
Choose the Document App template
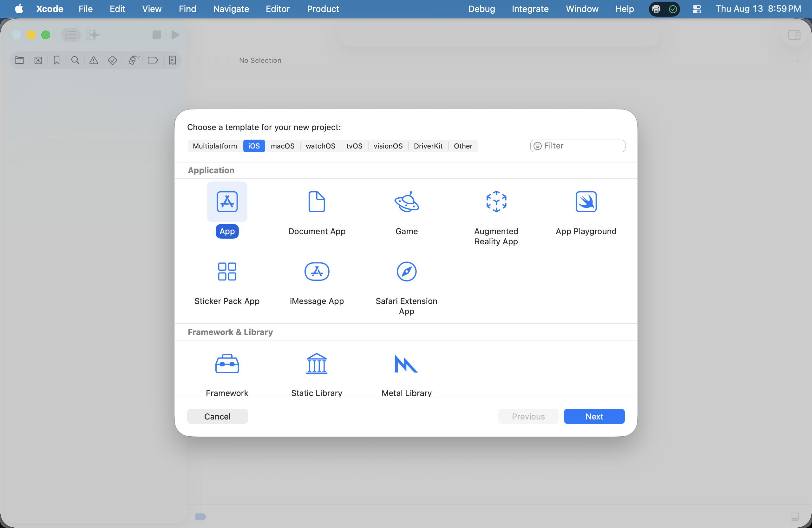pos(317,202)
